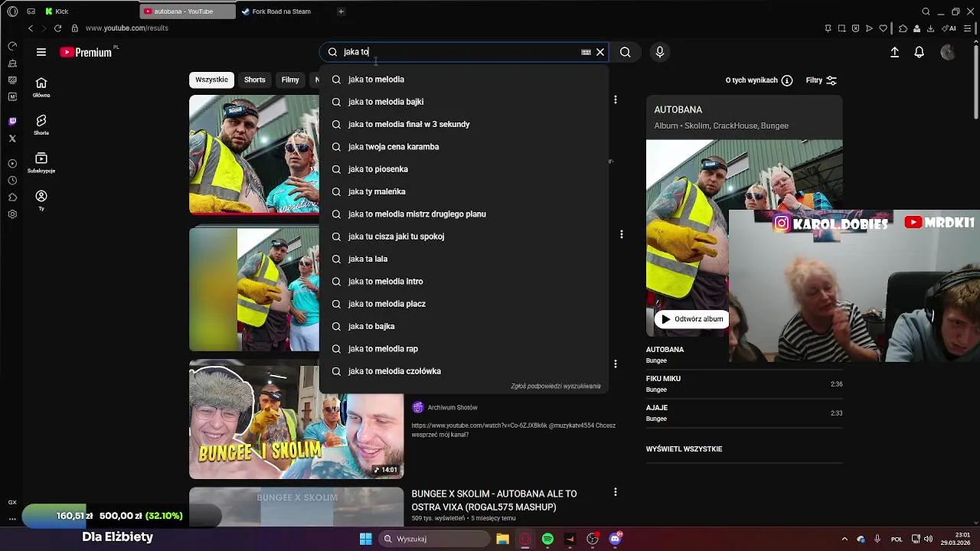Choose suggestion "jaka to melodia rap"
980x551 pixels.
[x=464, y=349]
